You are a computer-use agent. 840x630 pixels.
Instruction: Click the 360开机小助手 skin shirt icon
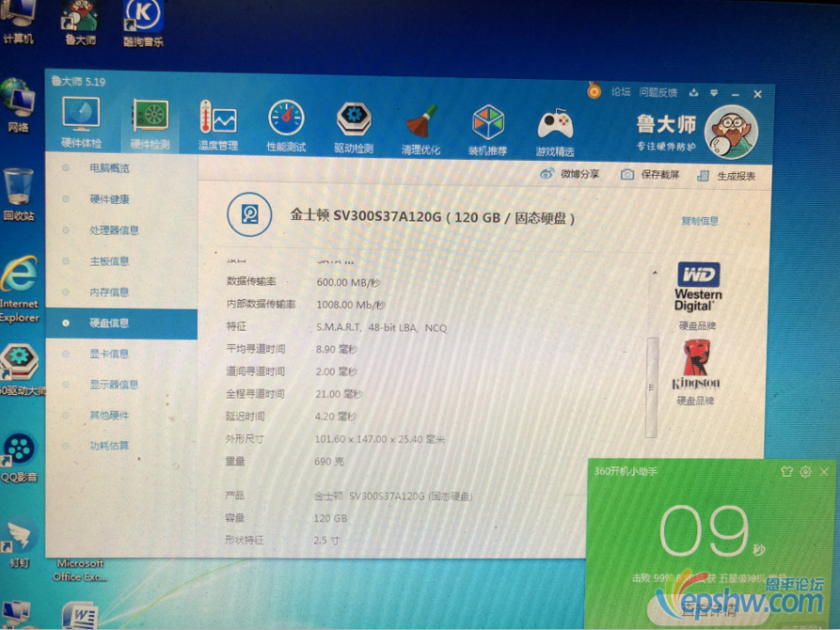(x=786, y=471)
